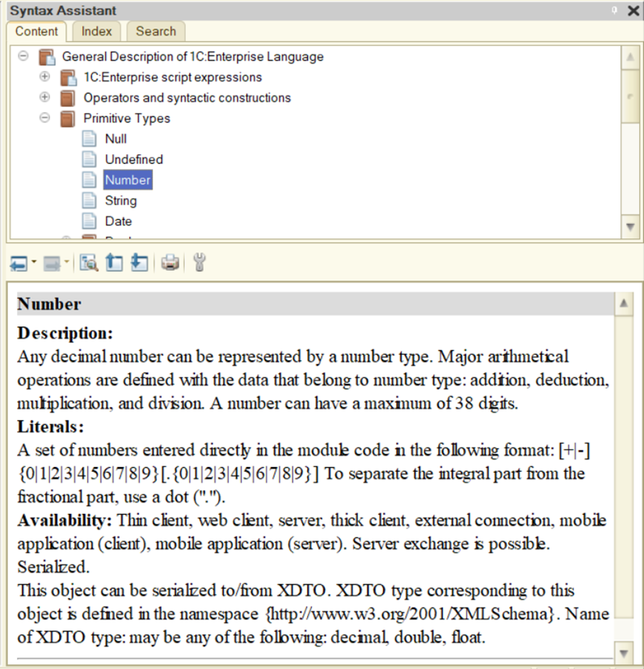Click the find-in-page magnifier icon
644x669 pixels.
89,263
